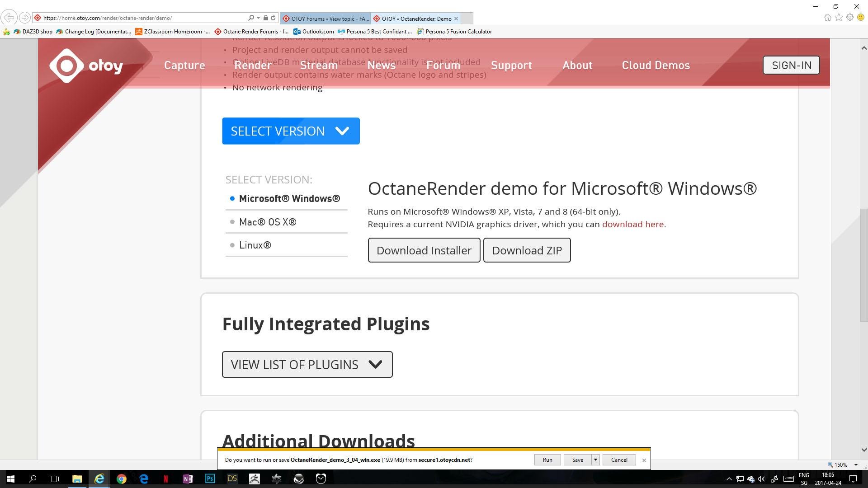
Task: Click the add-to-favorites-bar star icon
Action: 6,32
